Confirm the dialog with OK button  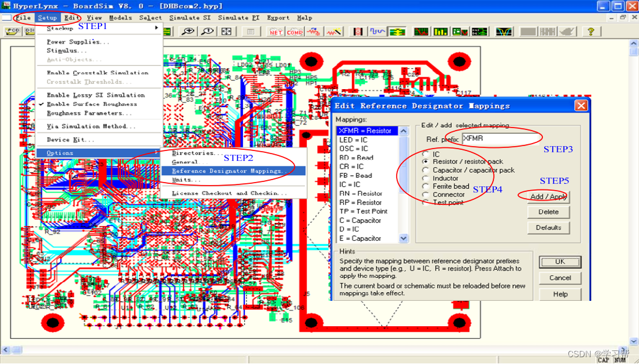point(560,262)
